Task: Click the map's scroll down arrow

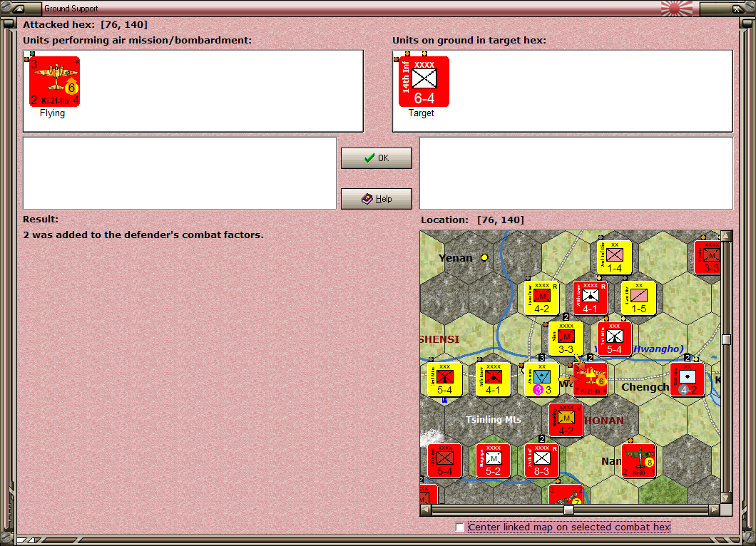Action: point(726,498)
